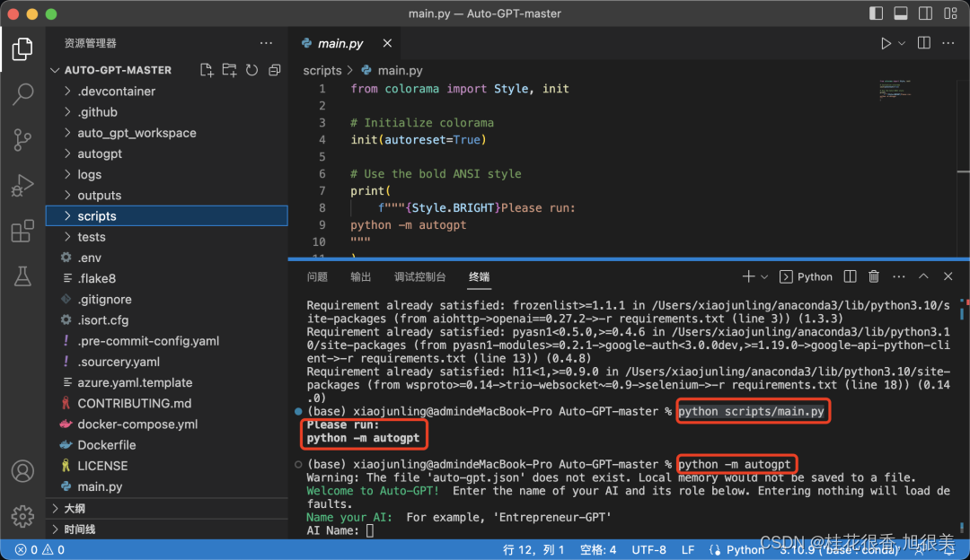Expand the 大纲 outline section
The height and width of the screenshot is (560, 970).
167,508
